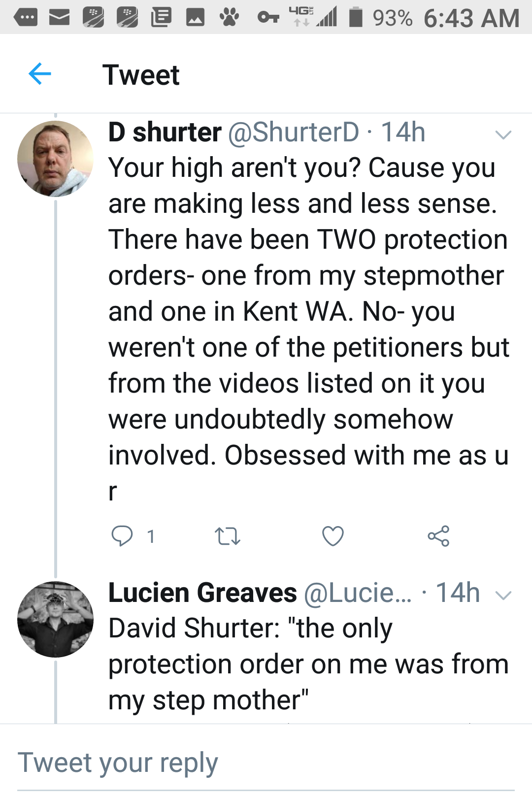532x798 pixels.
Task: Share D shurter's tweet
Action: [438, 536]
